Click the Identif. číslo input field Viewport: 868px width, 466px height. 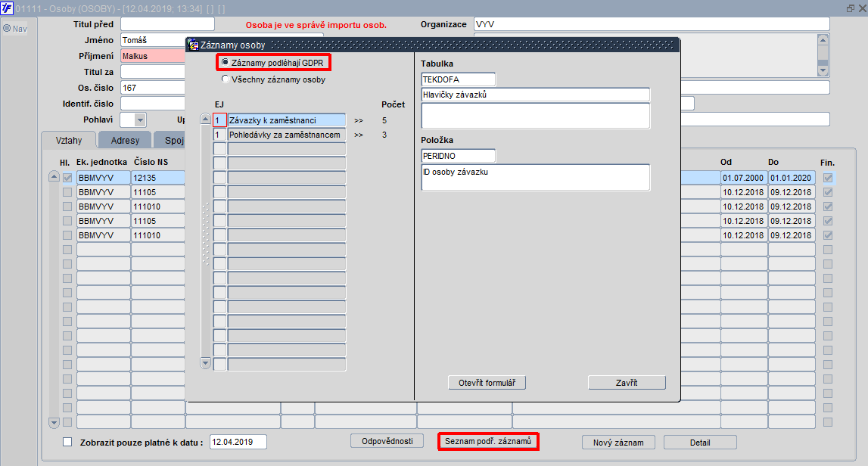154,104
